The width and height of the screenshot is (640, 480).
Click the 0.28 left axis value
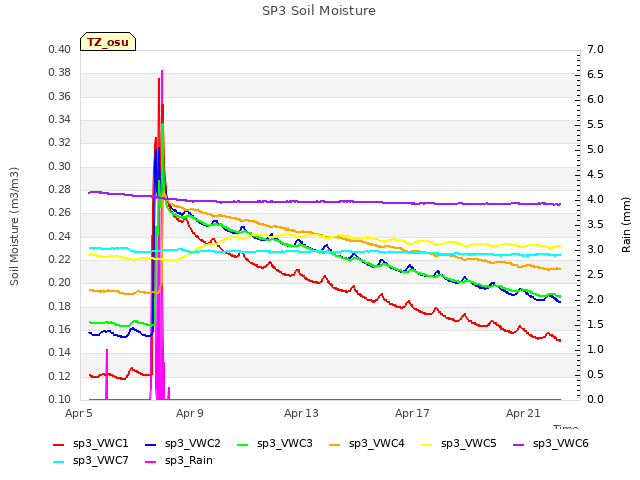(x=60, y=189)
